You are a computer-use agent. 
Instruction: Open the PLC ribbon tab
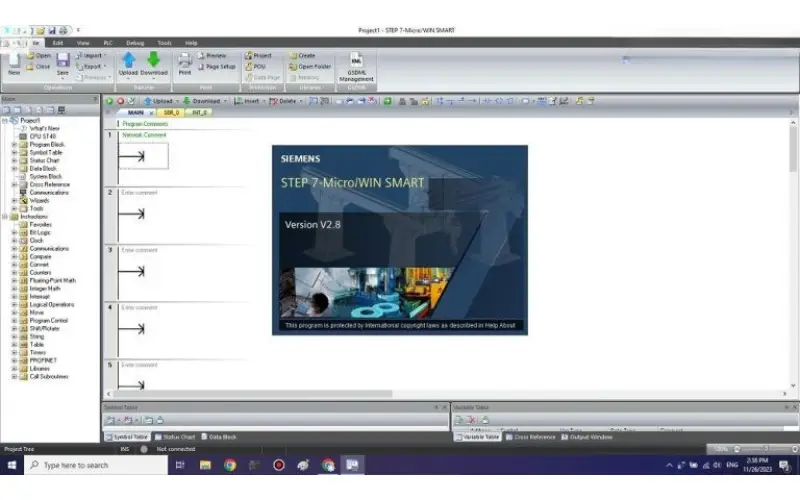point(108,43)
